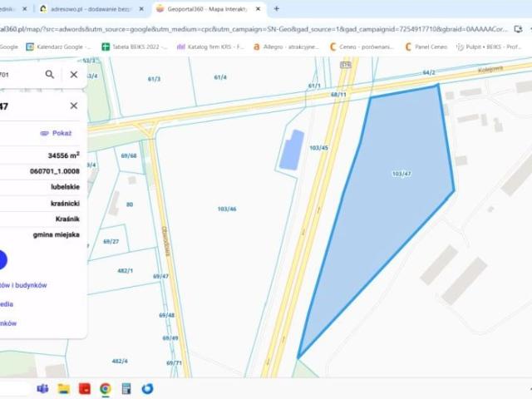Click the search magnifier icon in search box
The image size is (532, 399).
click(x=50, y=74)
